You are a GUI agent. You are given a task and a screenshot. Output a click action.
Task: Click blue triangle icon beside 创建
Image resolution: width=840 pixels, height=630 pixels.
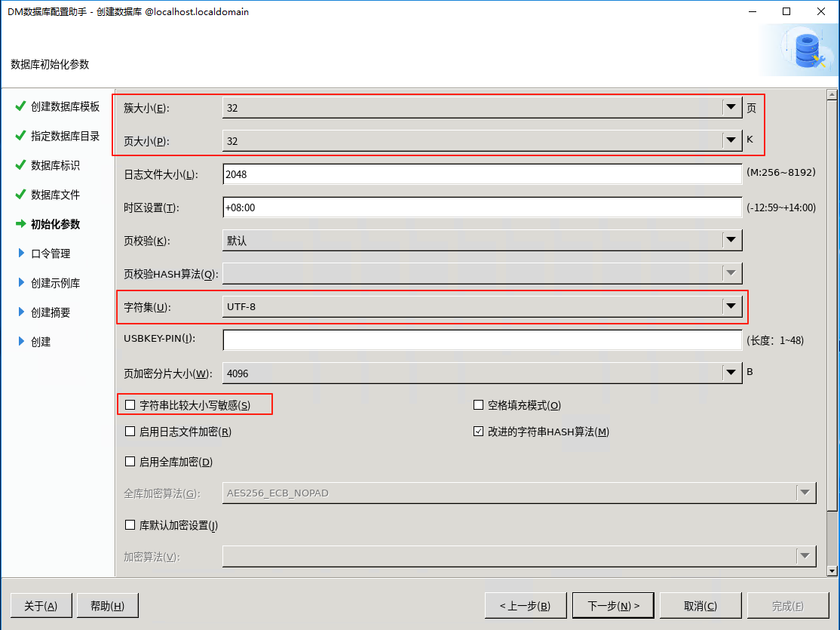[21, 342]
